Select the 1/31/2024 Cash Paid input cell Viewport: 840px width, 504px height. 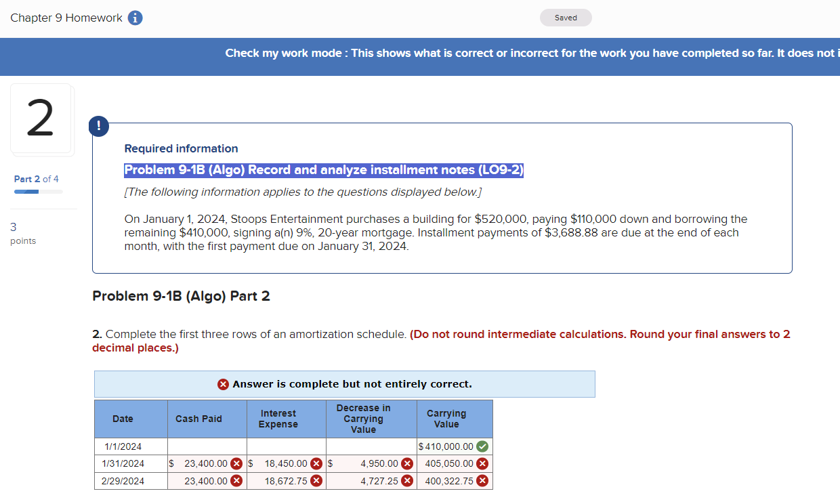(x=203, y=463)
